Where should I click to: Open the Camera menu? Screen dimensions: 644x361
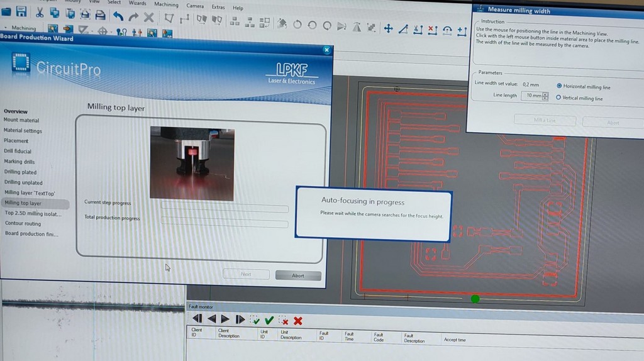coord(195,6)
